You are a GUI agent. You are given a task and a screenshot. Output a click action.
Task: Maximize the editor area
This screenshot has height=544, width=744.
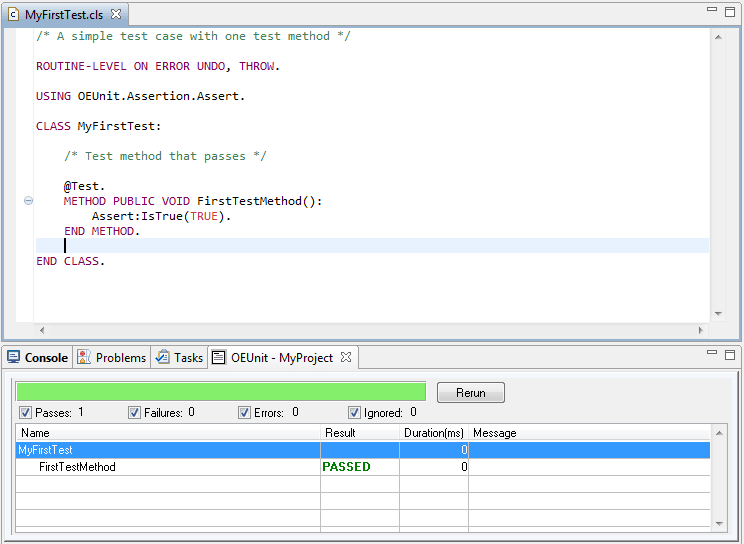click(730, 12)
